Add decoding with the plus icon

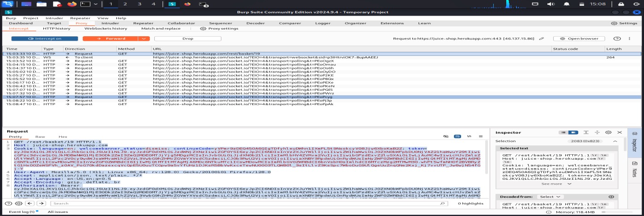(x=611, y=197)
